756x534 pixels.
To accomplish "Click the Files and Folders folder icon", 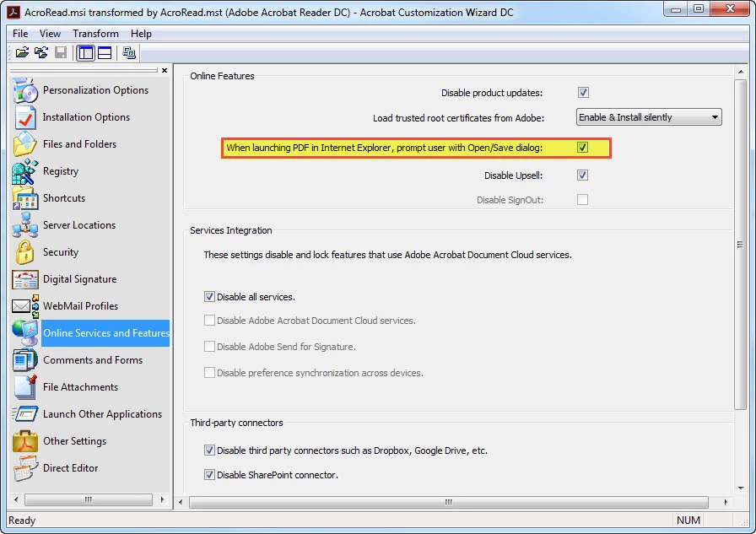I will coord(25,144).
